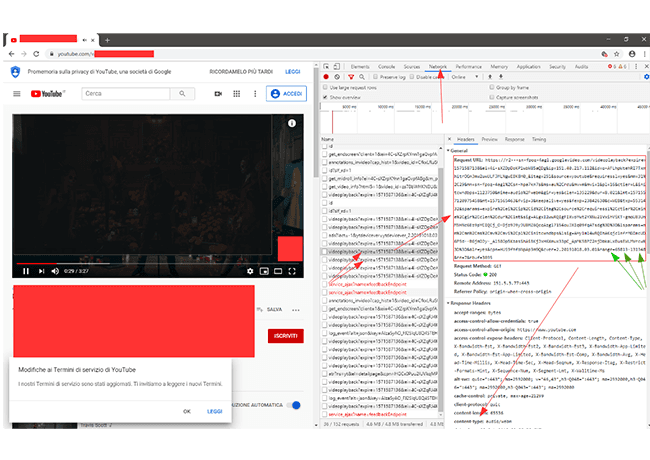Open a new browser tab
650x460 pixels.
coord(107,40)
